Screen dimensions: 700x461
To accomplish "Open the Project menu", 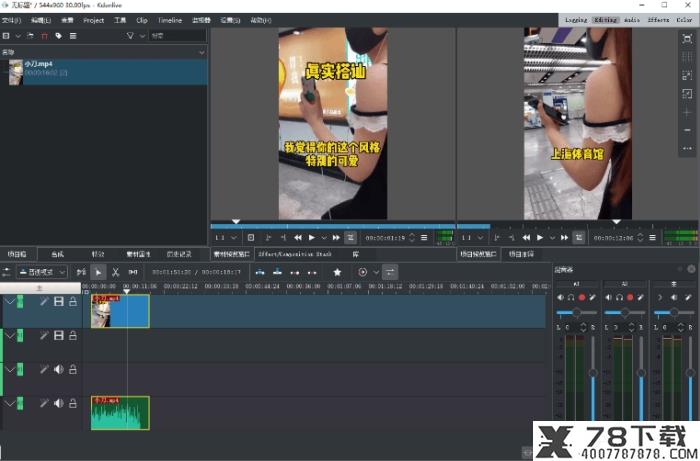I will (x=93, y=20).
